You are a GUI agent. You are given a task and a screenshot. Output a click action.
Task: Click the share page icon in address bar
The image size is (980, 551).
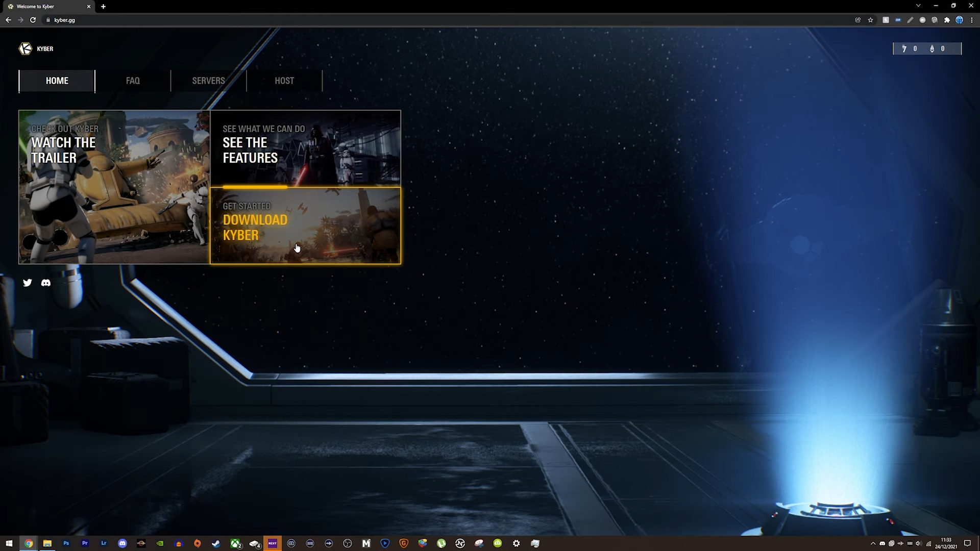pos(858,20)
